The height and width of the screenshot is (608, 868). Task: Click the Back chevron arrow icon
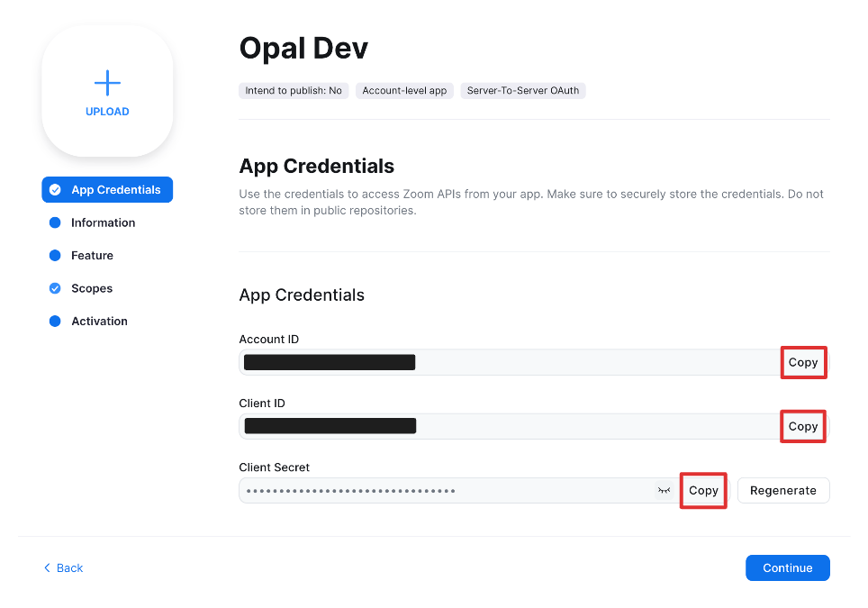pos(47,568)
